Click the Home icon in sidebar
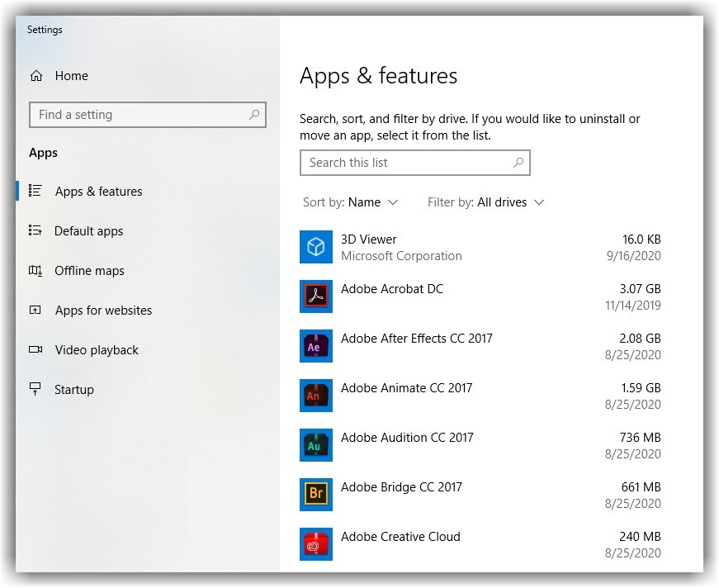The height and width of the screenshot is (588, 719). (36, 76)
